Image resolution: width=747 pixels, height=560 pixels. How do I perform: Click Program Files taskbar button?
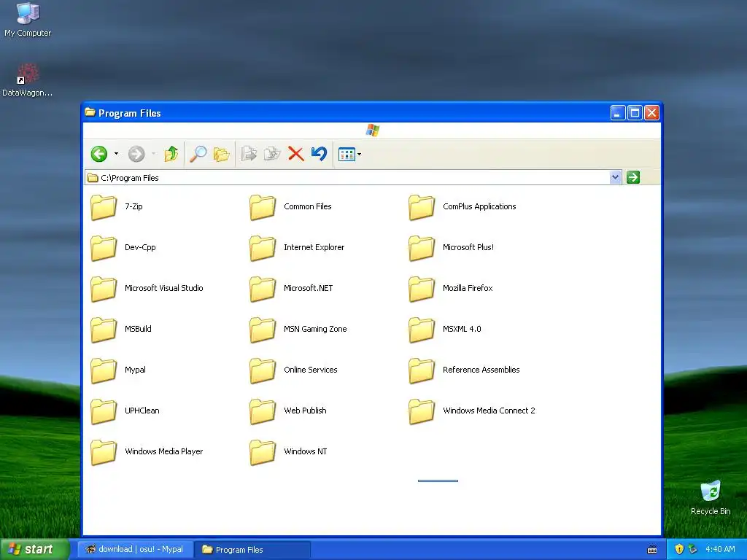click(x=252, y=550)
